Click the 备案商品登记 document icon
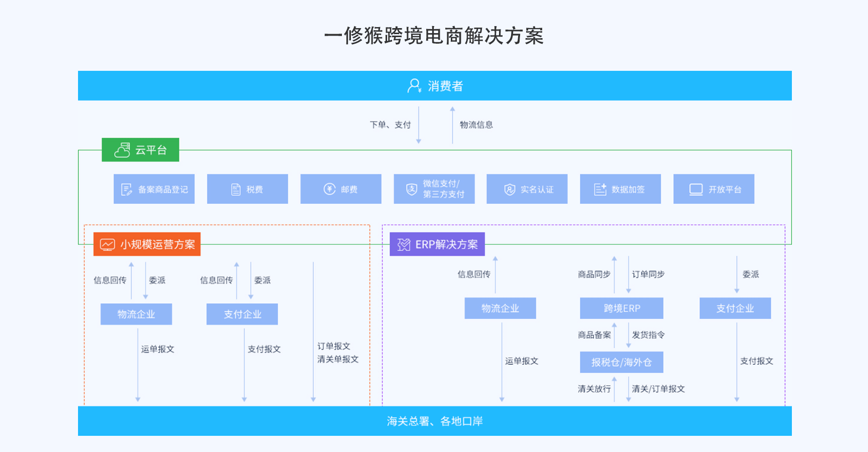Image resolution: width=868 pixels, height=452 pixels. coord(126,189)
